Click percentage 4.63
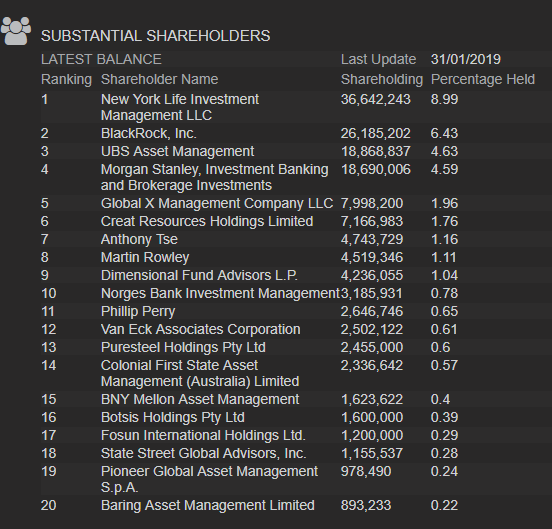This screenshot has height=529, width=552. click(444, 151)
